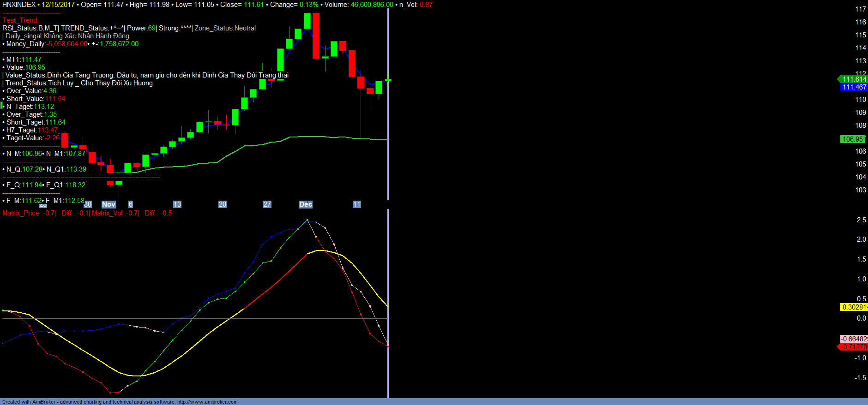Click the 11 date label in December
This screenshot has height=405, width=868.
tap(356, 204)
